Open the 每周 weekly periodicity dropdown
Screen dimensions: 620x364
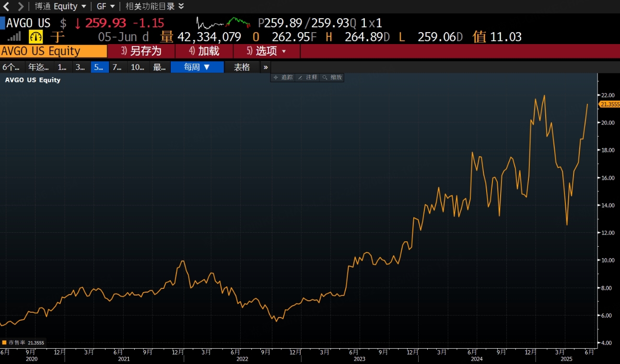coord(197,67)
